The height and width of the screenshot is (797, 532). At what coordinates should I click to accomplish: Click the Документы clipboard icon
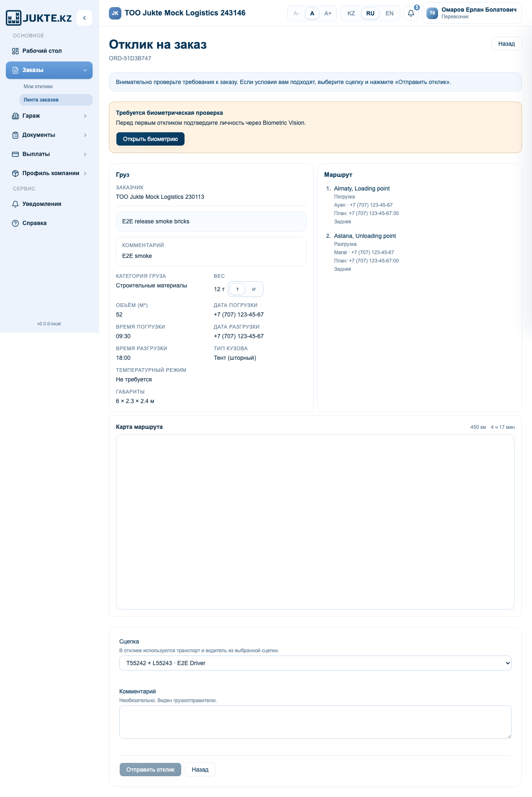tap(15, 135)
